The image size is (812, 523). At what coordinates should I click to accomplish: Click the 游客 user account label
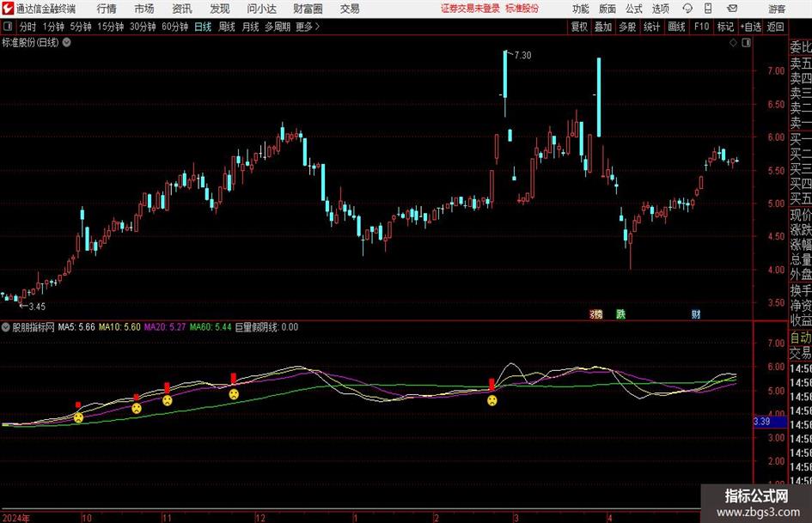777,9
